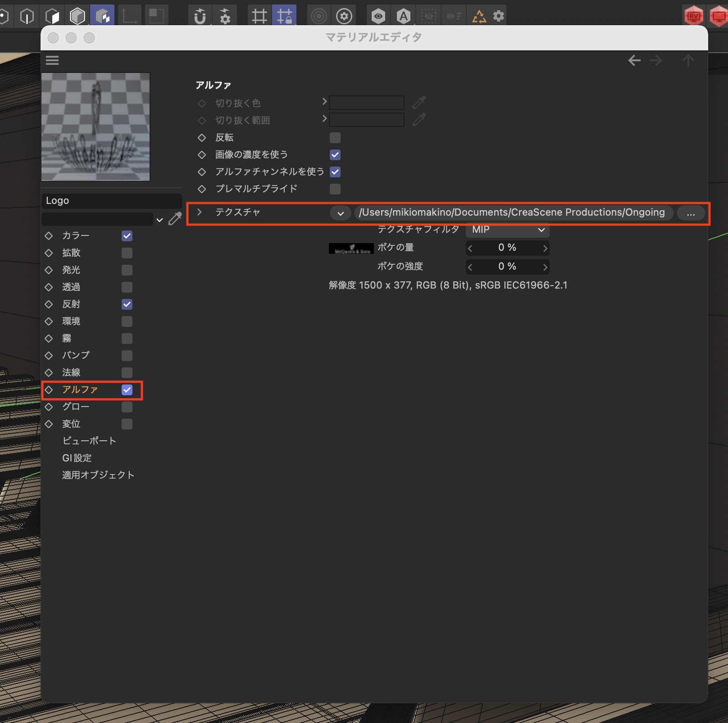
Task: Open the texture dropdown arrow button
Action: click(x=341, y=213)
